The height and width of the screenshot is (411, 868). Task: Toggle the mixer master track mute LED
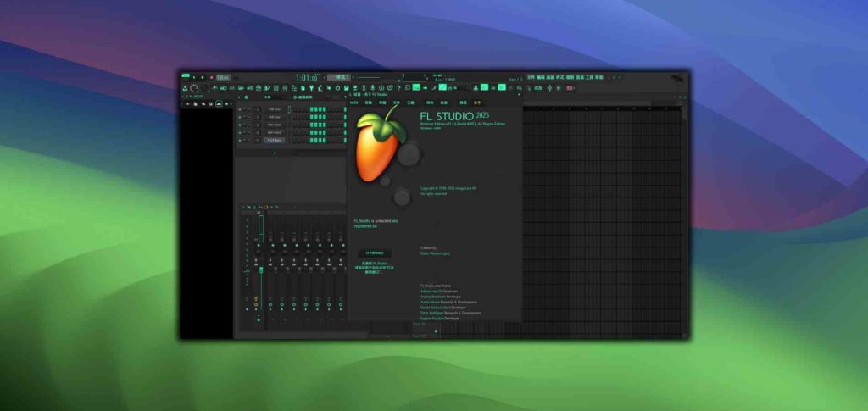[x=259, y=246]
